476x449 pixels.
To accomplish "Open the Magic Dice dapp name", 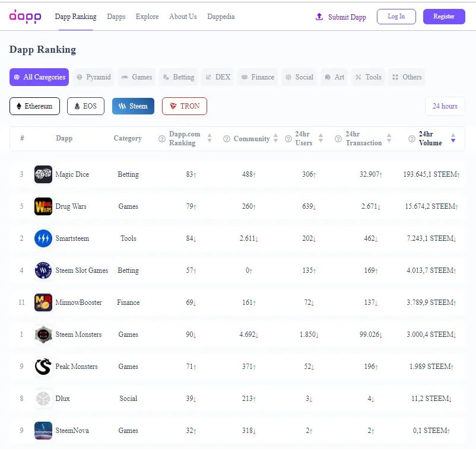I will pyautogui.click(x=72, y=174).
